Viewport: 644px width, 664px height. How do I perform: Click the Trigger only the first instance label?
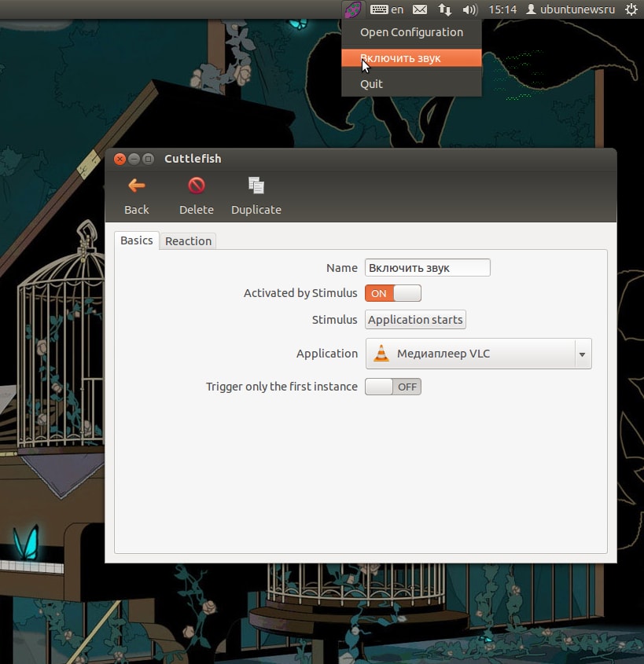click(x=282, y=387)
